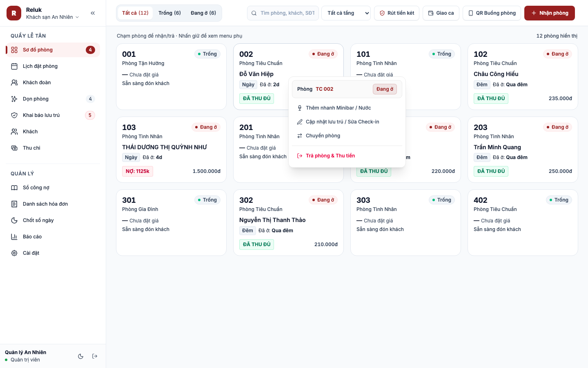
Task: Click the Lịch đặt phòng calendar icon
Action: tap(14, 66)
